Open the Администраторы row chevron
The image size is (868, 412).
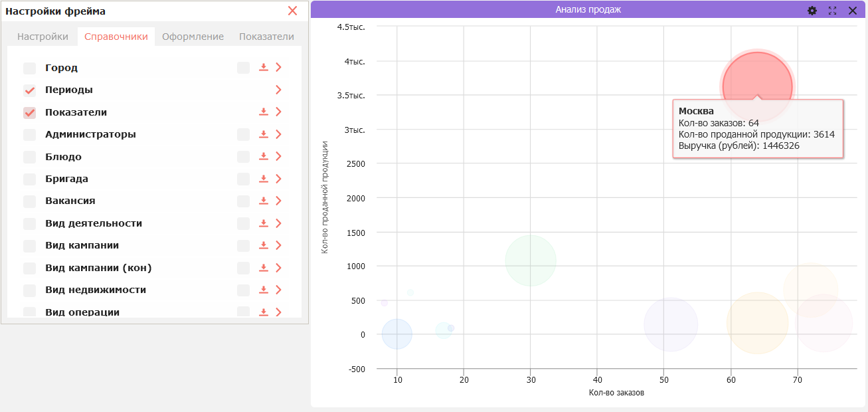278,134
